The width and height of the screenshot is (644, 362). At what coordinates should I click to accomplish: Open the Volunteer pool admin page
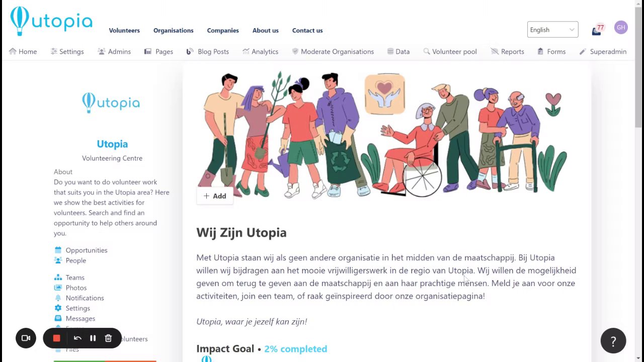pyautogui.click(x=450, y=51)
